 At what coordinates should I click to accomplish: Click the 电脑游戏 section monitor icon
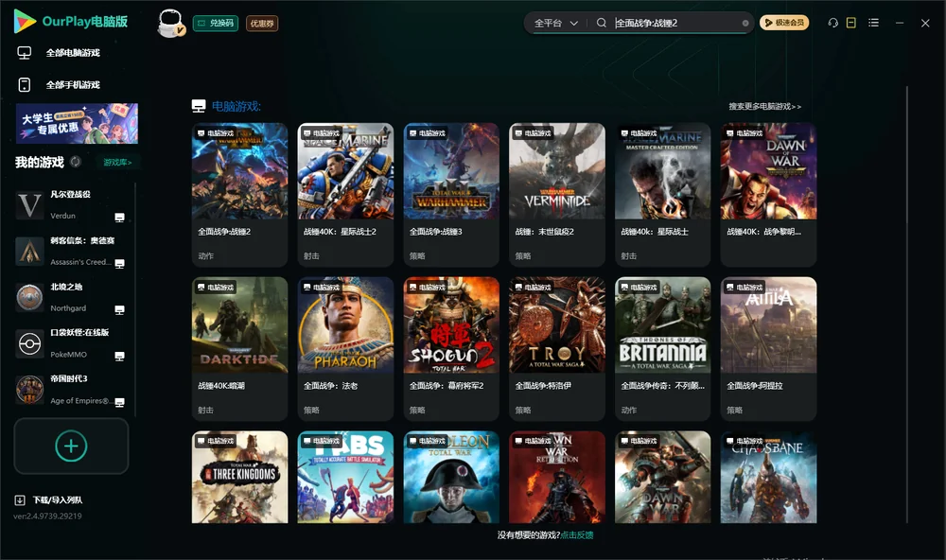(199, 106)
